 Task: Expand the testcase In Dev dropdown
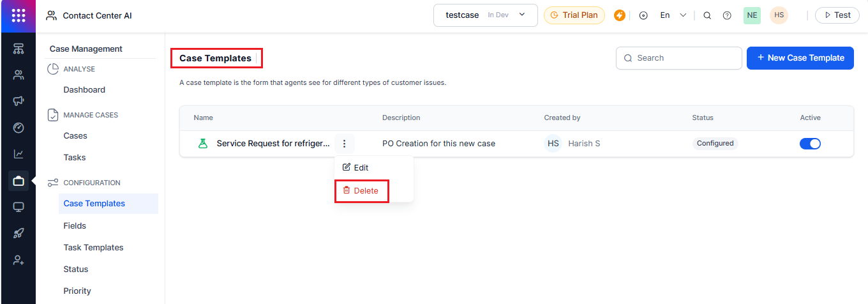tap(485, 15)
